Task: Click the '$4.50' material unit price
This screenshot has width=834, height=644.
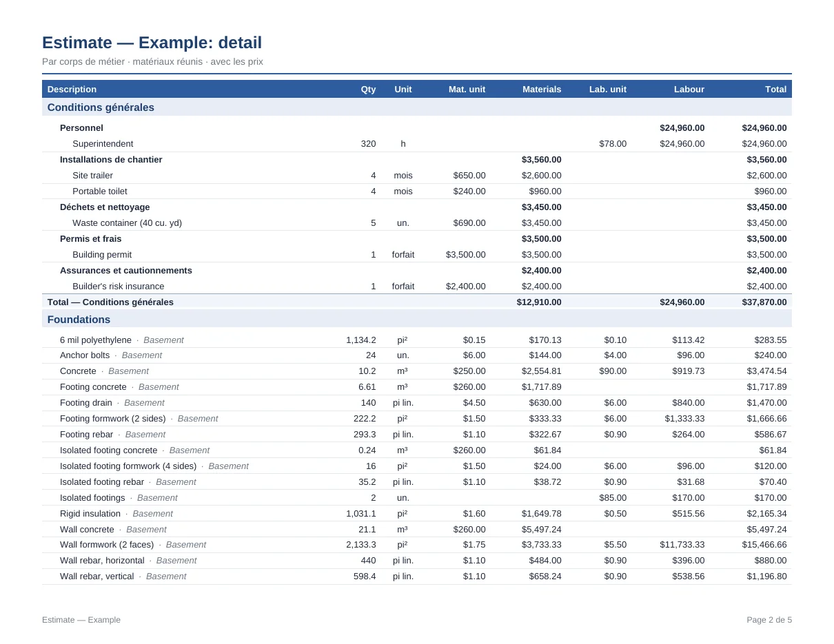Action: 474,403
